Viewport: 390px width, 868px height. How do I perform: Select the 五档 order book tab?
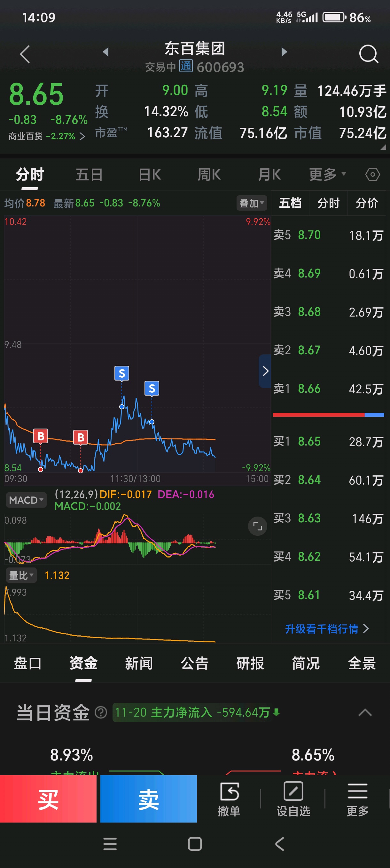[x=290, y=203]
